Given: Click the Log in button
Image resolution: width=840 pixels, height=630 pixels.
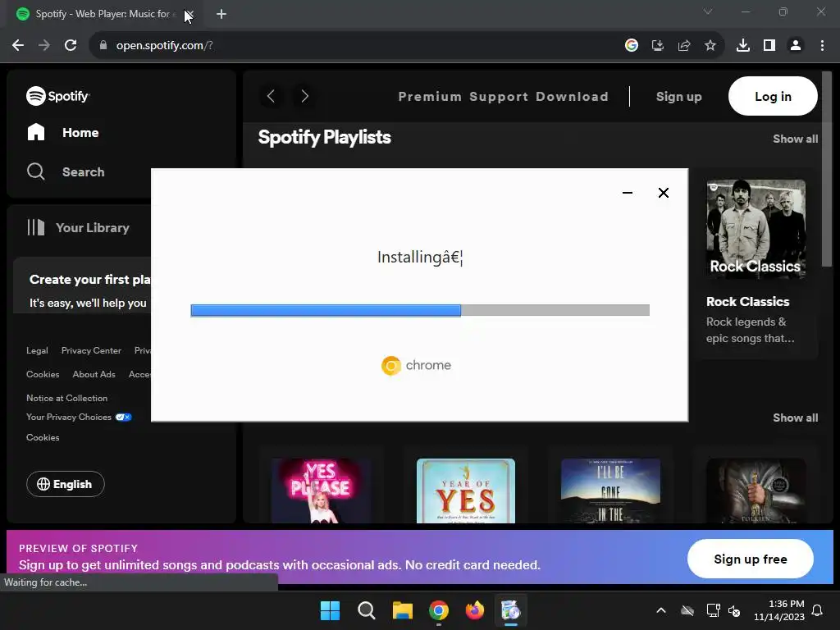Looking at the screenshot, I should click(773, 96).
